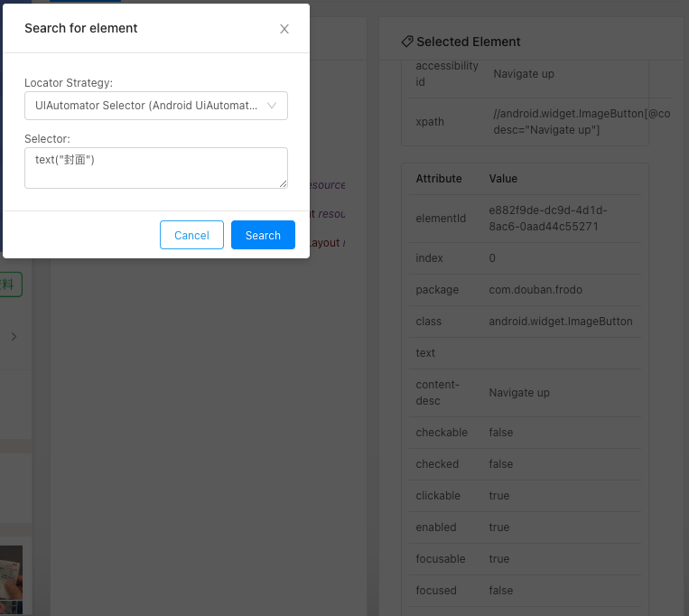Click the accessibility id value Navigate up
This screenshot has width=689, height=616.
pyautogui.click(x=524, y=74)
